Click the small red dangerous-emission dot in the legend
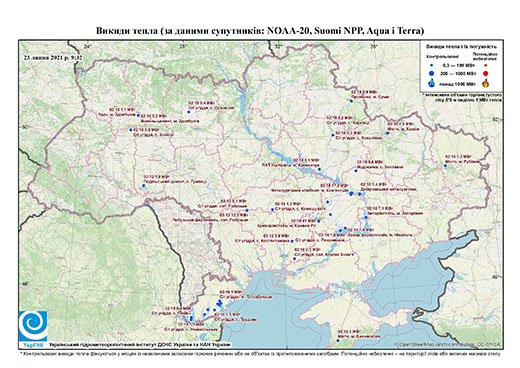 click(x=485, y=66)
